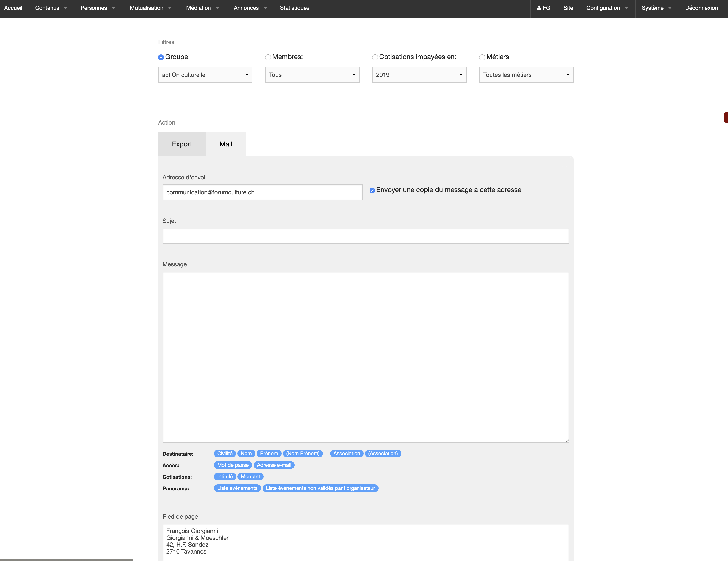Open the actiOn culturelle group dropdown
Screen dimensions: 728x561
click(205, 75)
